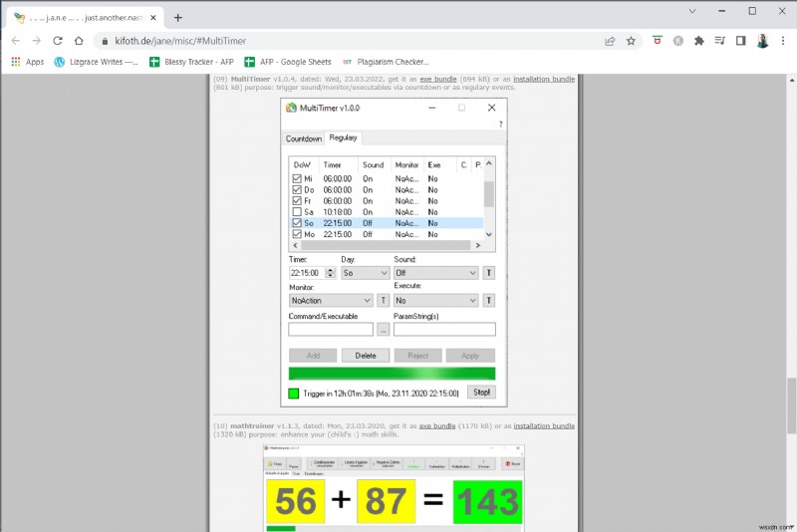Click the T test button beside the Sound dropdown
Image resolution: width=797 pixels, height=532 pixels.
(489, 272)
